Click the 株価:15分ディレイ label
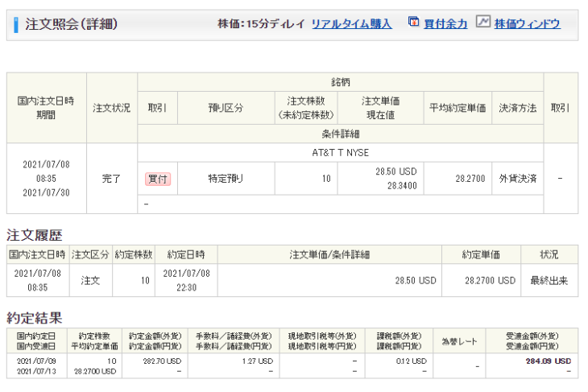This screenshot has width=588, height=392. (x=261, y=24)
